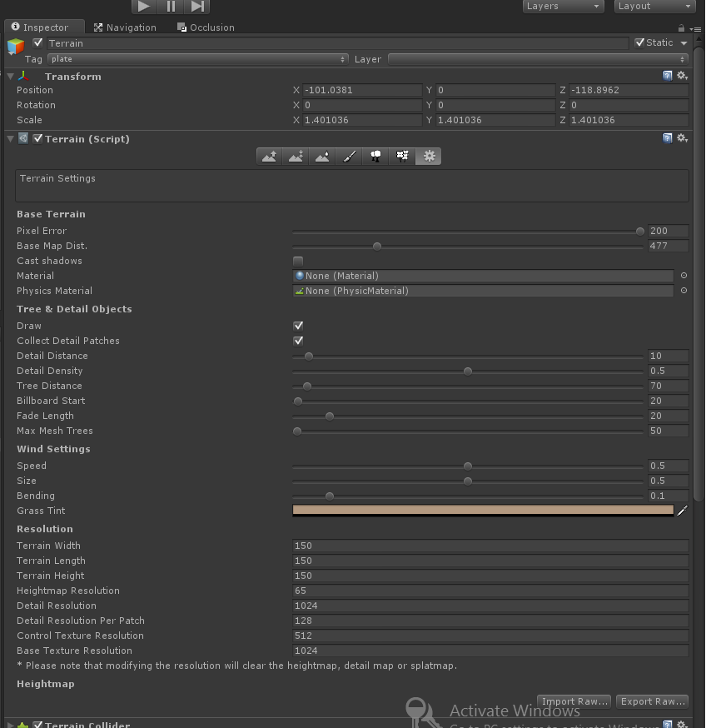Viewport: 706px width, 728px height.
Task: Switch to the Navigation tab
Action: pos(125,27)
